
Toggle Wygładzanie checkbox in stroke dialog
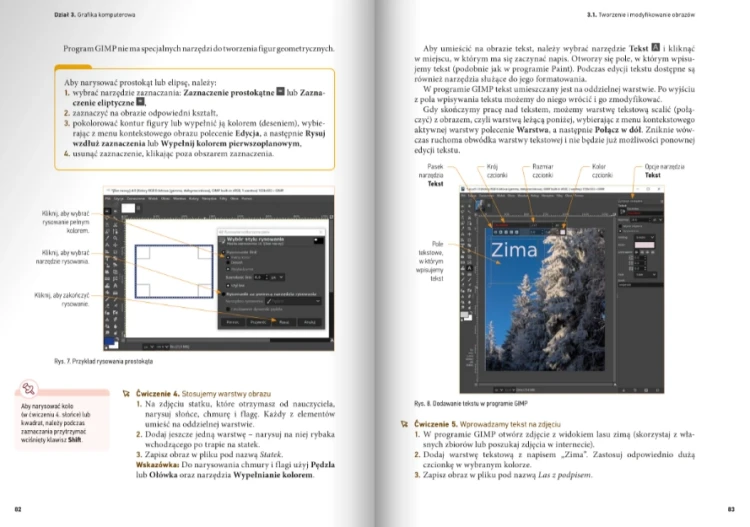click(228, 269)
